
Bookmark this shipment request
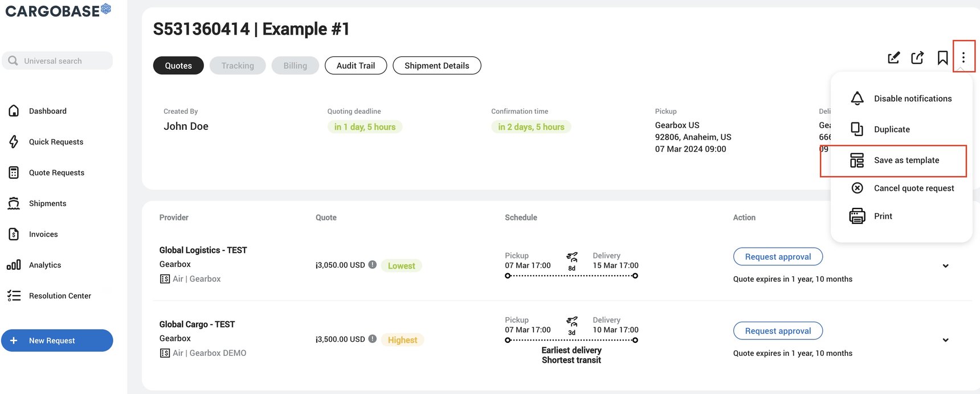point(942,58)
